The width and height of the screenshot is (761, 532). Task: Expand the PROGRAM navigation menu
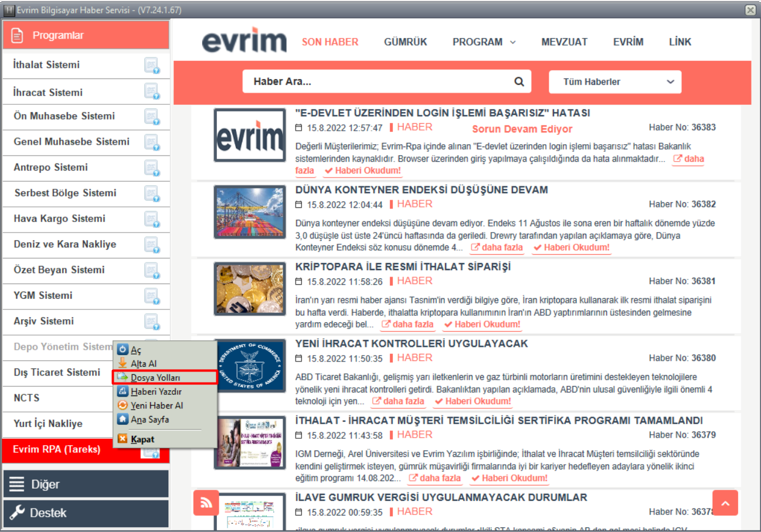pos(484,42)
